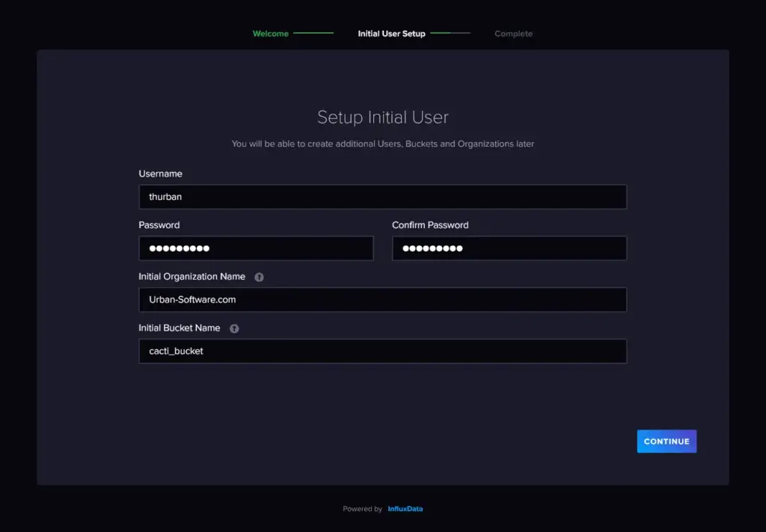This screenshot has width=766, height=532.
Task: Select the cacti_bucket input field
Action: coord(382,351)
